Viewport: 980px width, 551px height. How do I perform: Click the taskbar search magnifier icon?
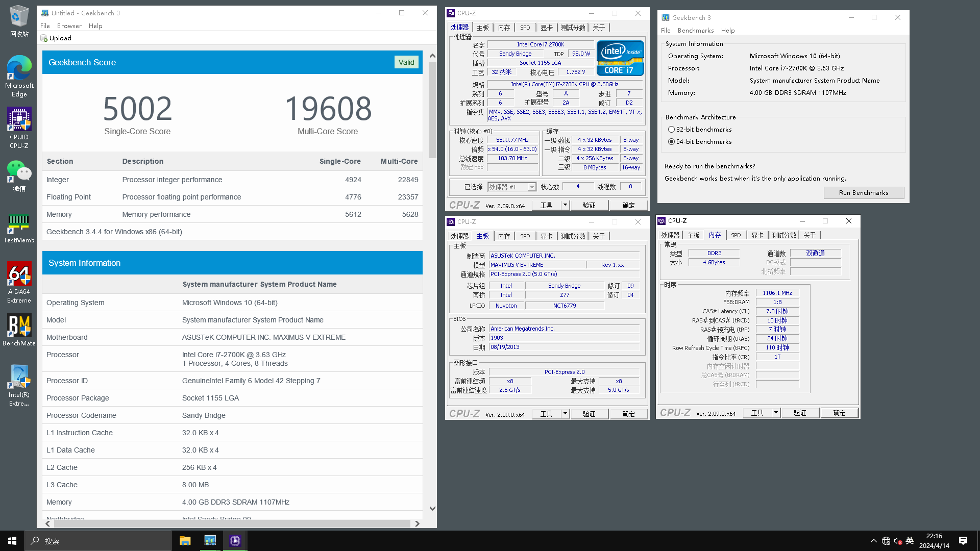click(x=35, y=541)
